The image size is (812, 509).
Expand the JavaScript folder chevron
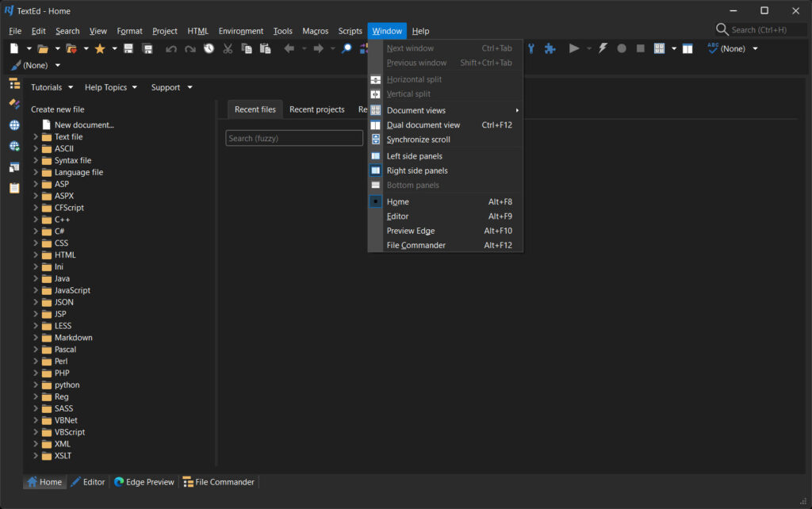click(35, 290)
